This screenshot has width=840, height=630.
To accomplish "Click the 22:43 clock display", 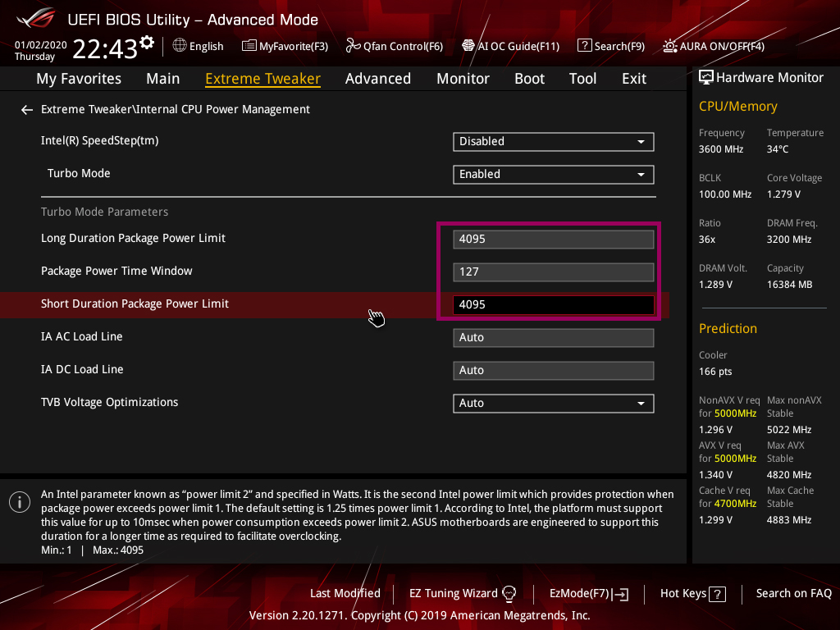I will point(105,49).
